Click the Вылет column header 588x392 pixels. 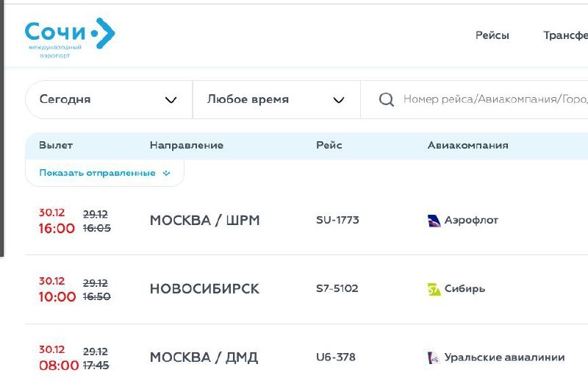pyautogui.click(x=56, y=146)
